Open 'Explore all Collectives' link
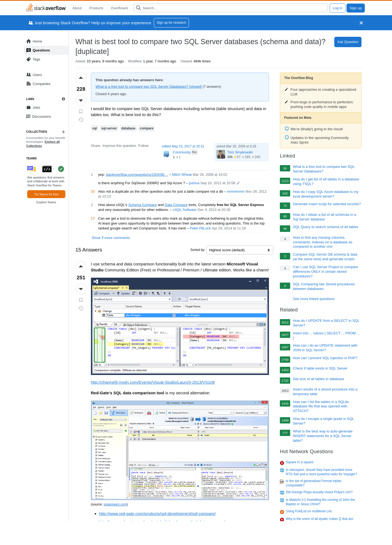This screenshot has height=545, width=392. (x=43, y=144)
